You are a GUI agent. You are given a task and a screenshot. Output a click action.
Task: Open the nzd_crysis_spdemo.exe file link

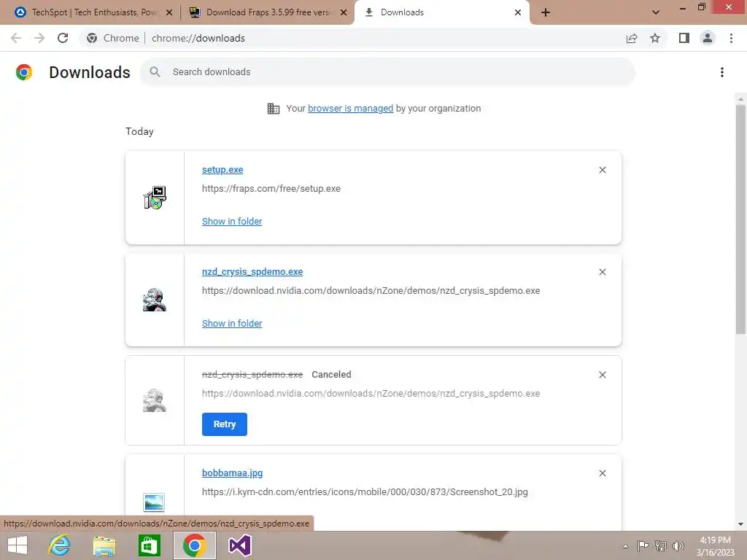(x=252, y=271)
